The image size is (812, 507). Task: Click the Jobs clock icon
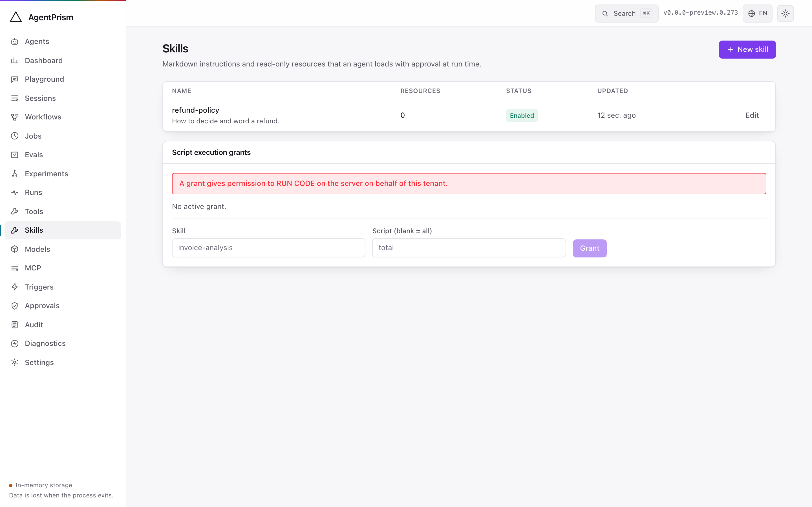coord(15,136)
